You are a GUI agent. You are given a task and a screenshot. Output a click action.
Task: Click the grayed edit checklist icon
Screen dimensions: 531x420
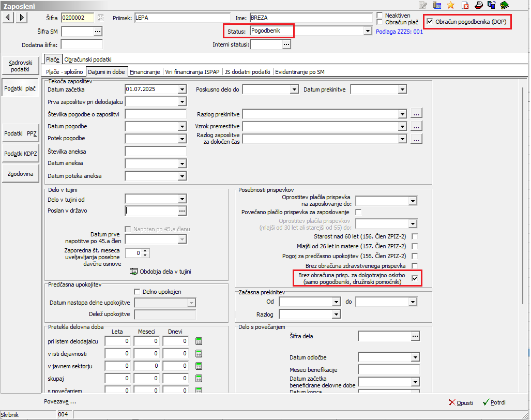[422, 5]
